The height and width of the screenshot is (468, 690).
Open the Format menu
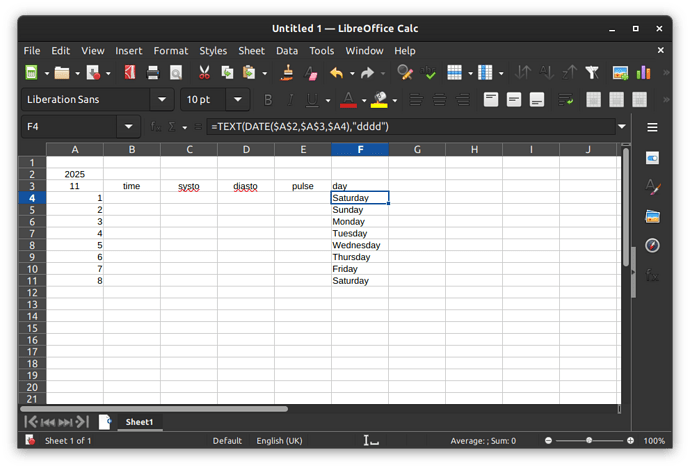(170, 50)
